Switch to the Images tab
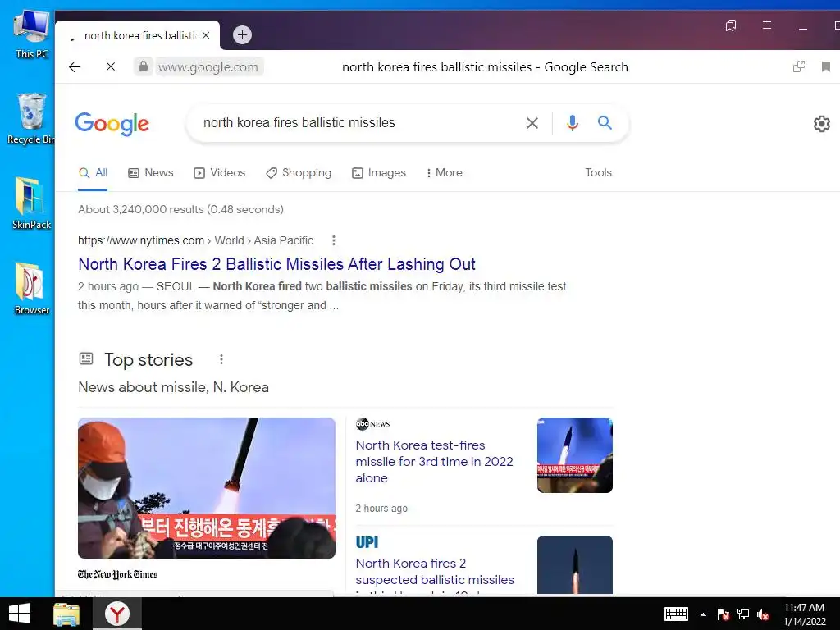Viewport: 840px width, 630px height. click(379, 173)
